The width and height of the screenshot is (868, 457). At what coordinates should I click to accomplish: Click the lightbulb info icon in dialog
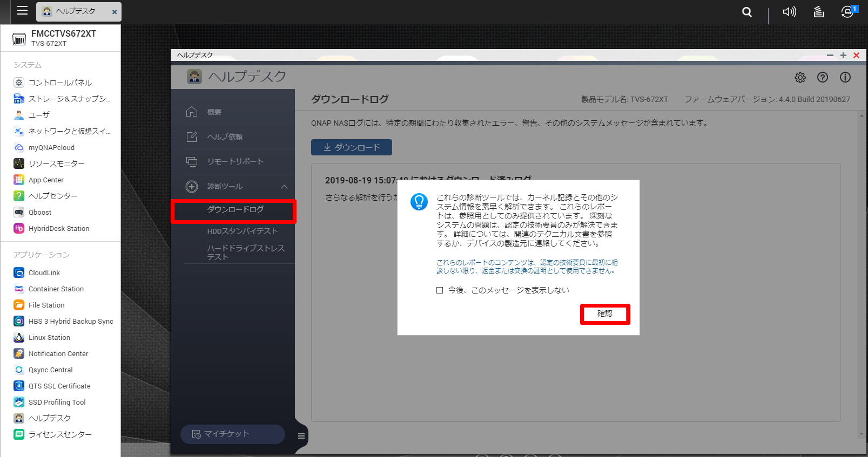[419, 202]
